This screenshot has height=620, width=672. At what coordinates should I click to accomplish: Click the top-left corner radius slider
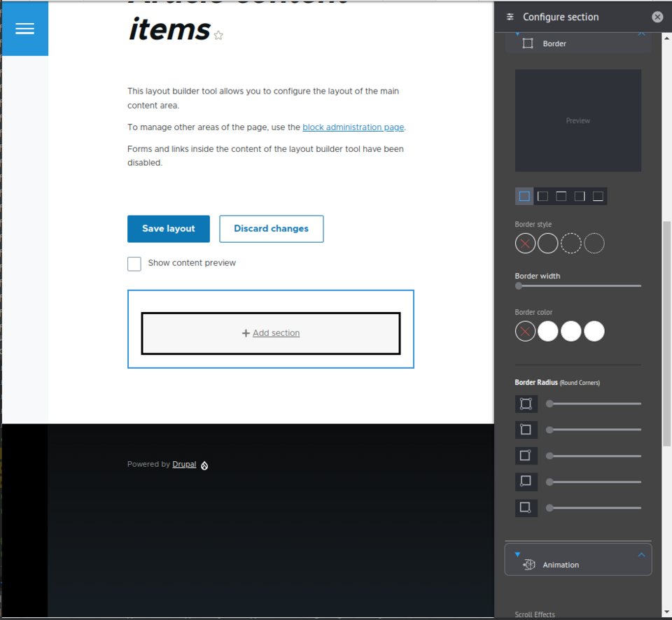(x=594, y=430)
